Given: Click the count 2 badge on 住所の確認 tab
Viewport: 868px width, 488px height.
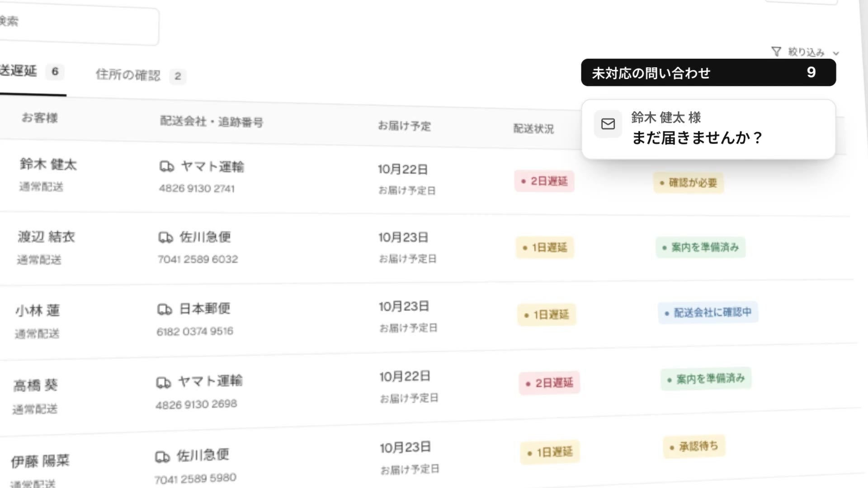Looking at the screenshot, I should 178,76.
